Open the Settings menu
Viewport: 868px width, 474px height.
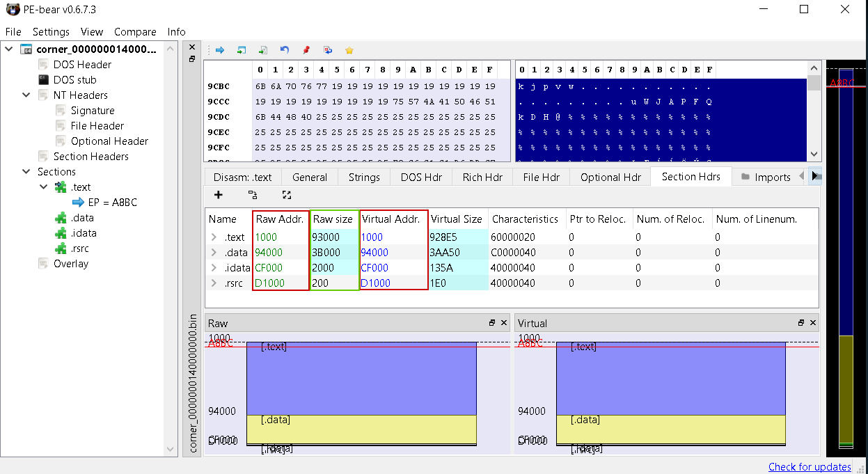point(51,32)
